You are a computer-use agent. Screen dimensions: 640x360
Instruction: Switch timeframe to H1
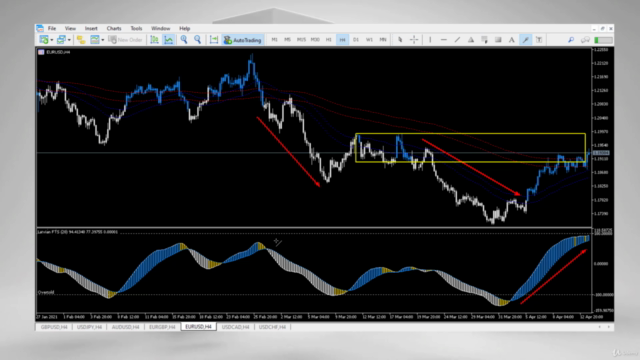click(329, 40)
